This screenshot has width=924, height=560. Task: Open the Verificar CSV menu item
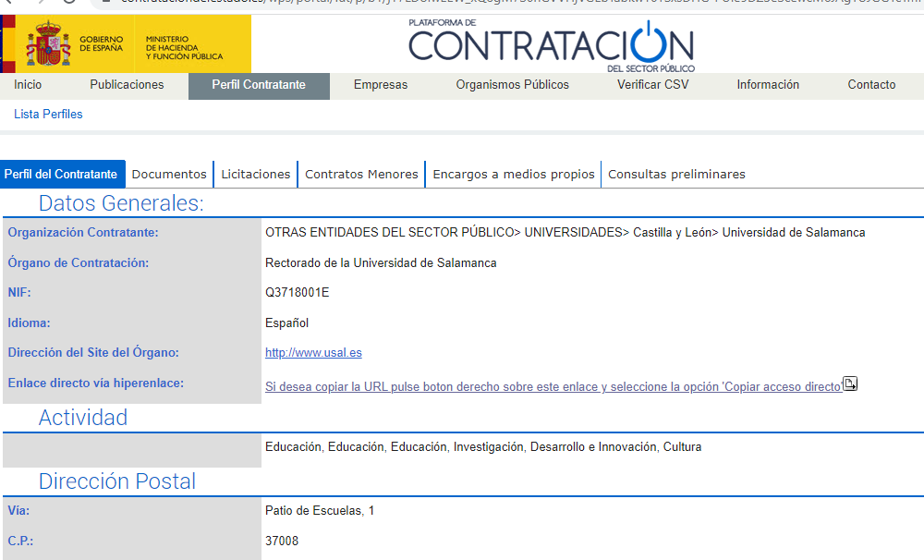pos(653,85)
